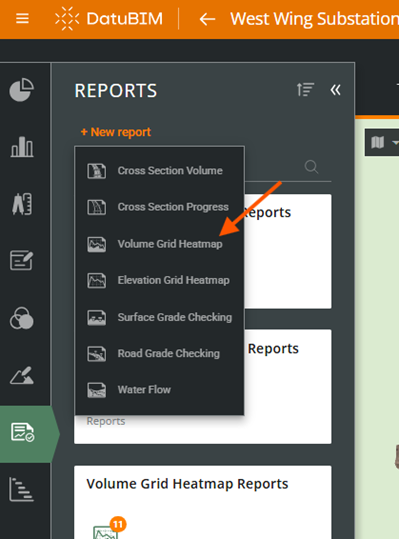Sort the reports list

tap(305, 90)
